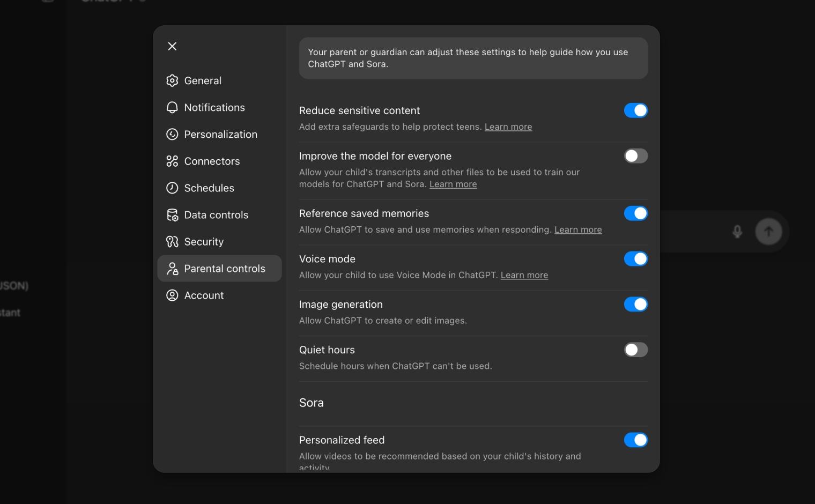Click the Connectors icon in the sidebar
Image resolution: width=815 pixels, height=504 pixels.
click(x=172, y=161)
